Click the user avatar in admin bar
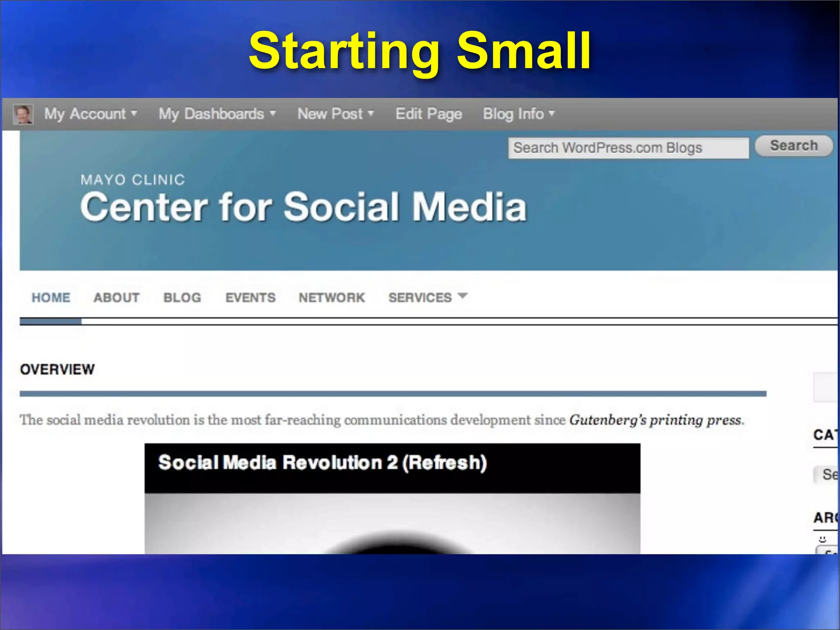The image size is (840, 630). click(x=23, y=114)
